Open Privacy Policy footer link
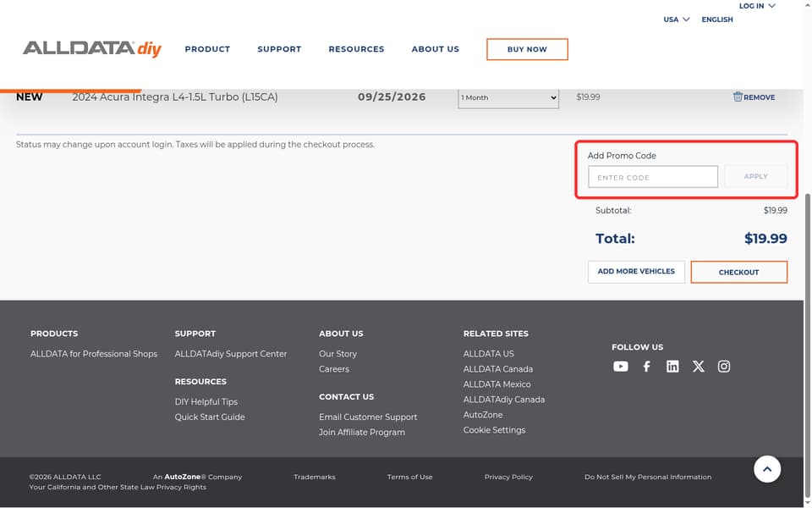The width and height of the screenshot is (812, 508). (508, 477)
